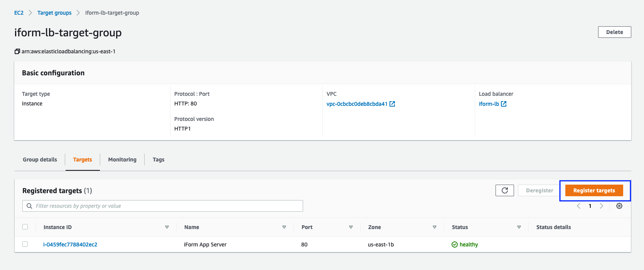Click the Delete button

614,32
